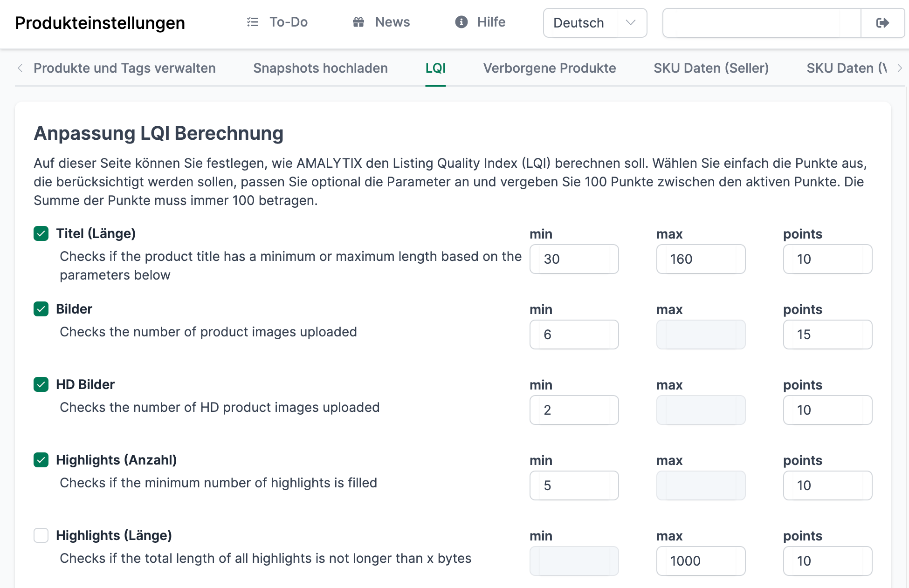The width and height of the screenshot is (909, 588).
Task: Select the SKU Daten (Seller) tab
Action: [711, 68]
